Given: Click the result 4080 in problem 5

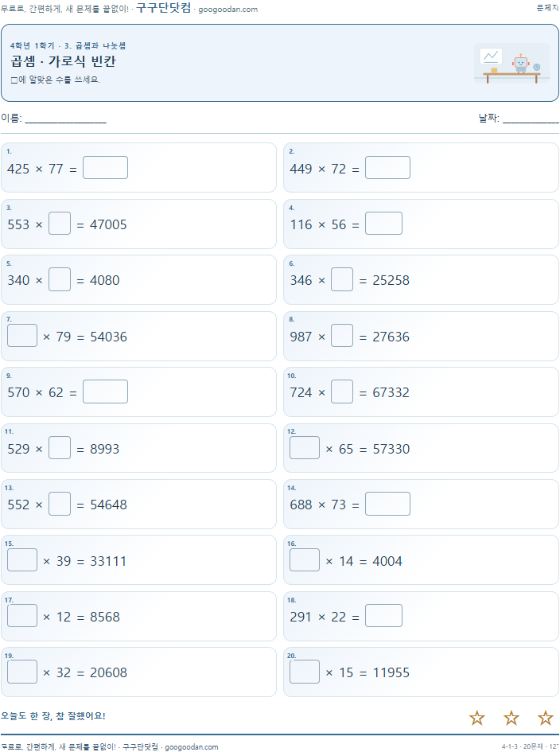Looking at the screenshot, I should pos(105,280).
